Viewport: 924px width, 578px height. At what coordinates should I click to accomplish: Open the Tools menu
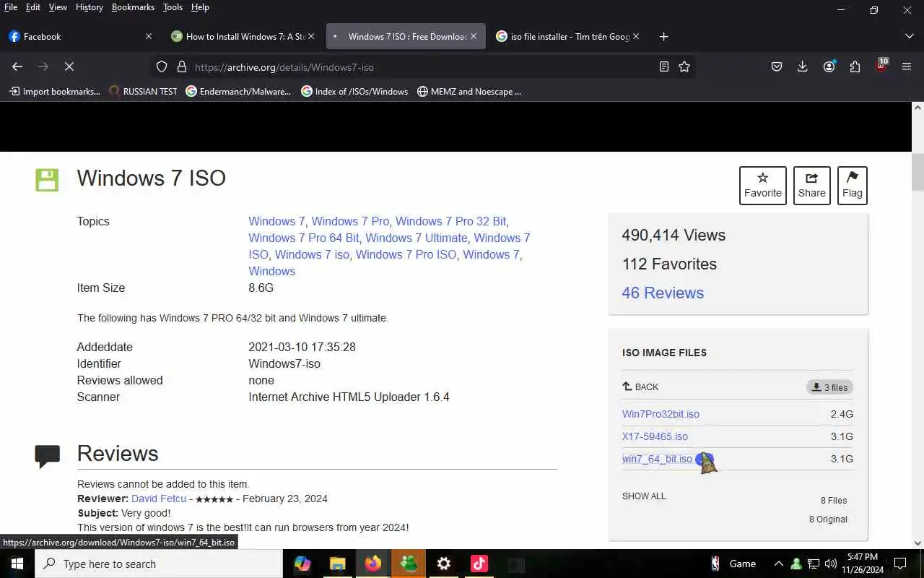pos(173,7)
